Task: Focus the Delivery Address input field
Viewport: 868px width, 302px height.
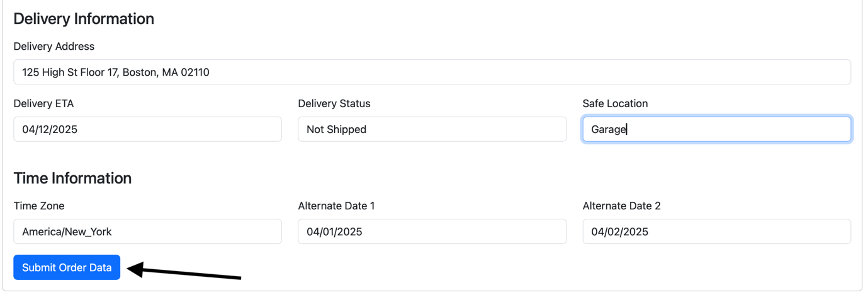Action: coord(432,73)
